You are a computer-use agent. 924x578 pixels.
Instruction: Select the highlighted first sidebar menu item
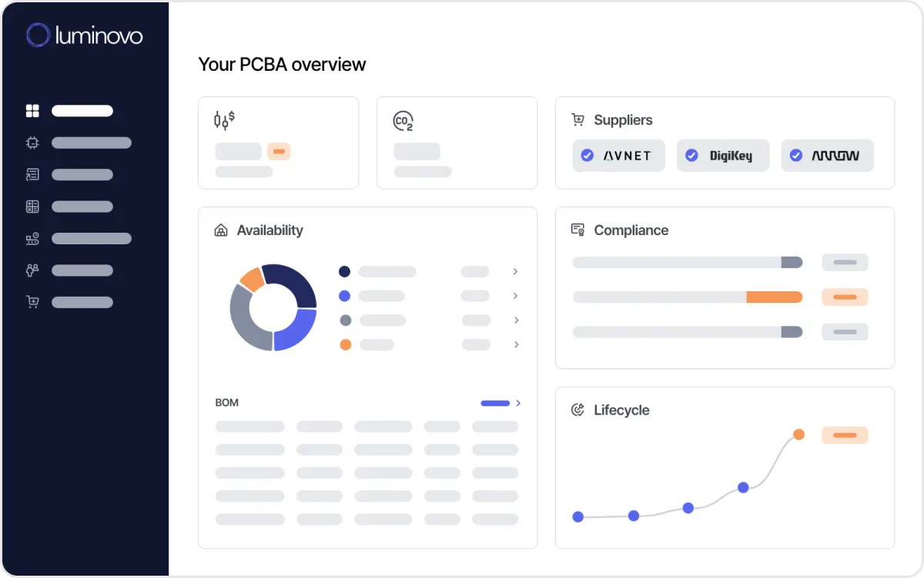tap(82, 111)
